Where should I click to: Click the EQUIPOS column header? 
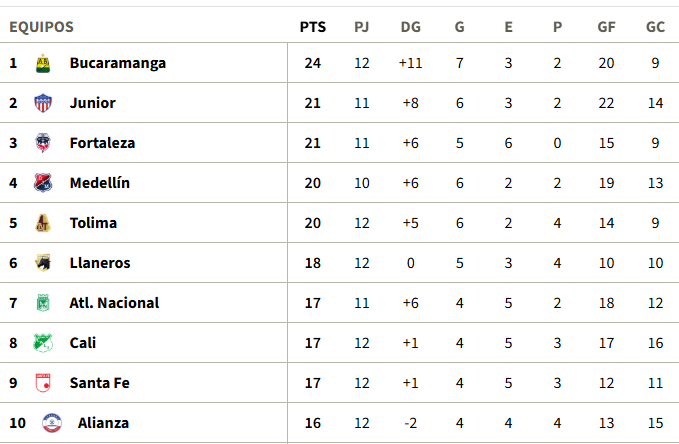(41, 27)
